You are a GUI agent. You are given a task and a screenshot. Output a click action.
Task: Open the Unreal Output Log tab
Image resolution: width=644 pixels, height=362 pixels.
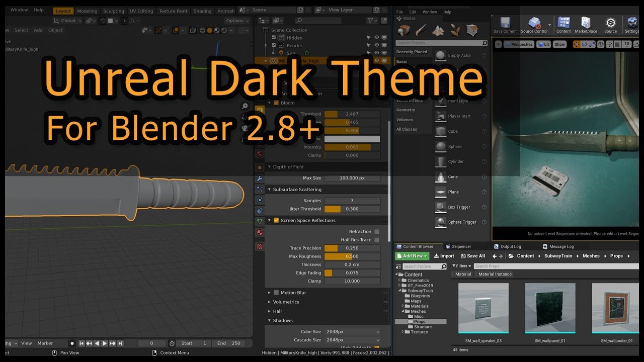(x=507, y=246)
